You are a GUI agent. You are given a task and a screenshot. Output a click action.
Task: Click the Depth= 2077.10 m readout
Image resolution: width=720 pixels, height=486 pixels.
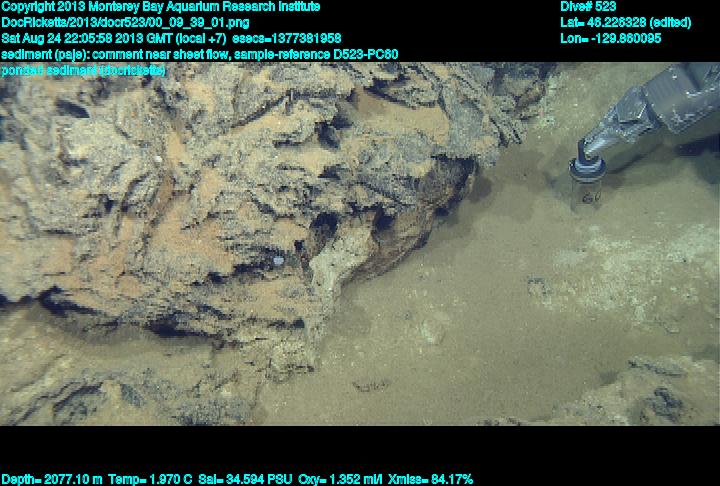pyautogui.click(x=50, y=479)
